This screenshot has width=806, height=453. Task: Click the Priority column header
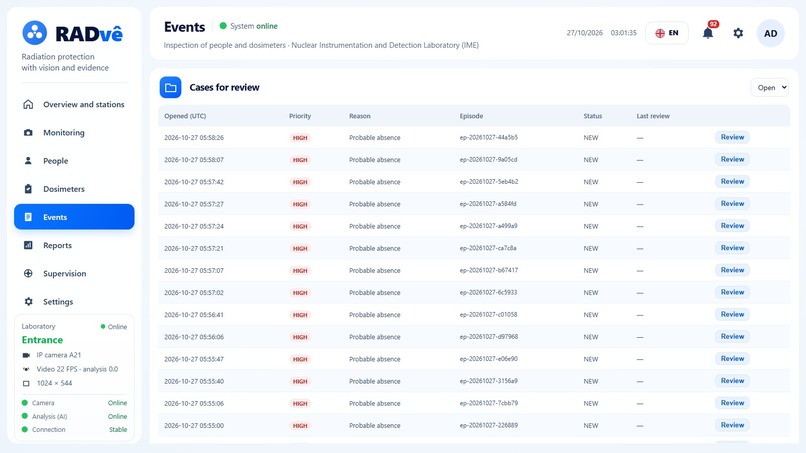pyautogui.click(x=300, y=116)
